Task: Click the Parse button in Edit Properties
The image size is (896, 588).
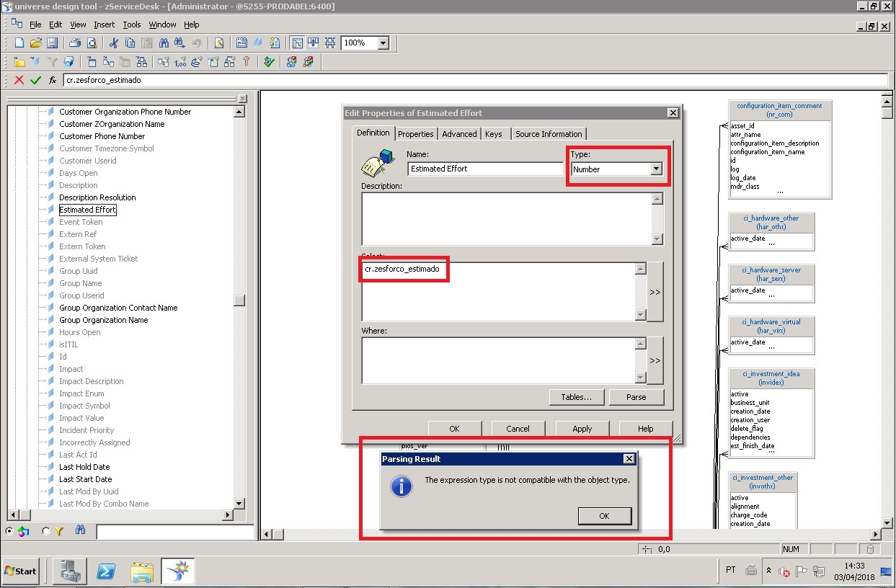Action: pos(637,397)
